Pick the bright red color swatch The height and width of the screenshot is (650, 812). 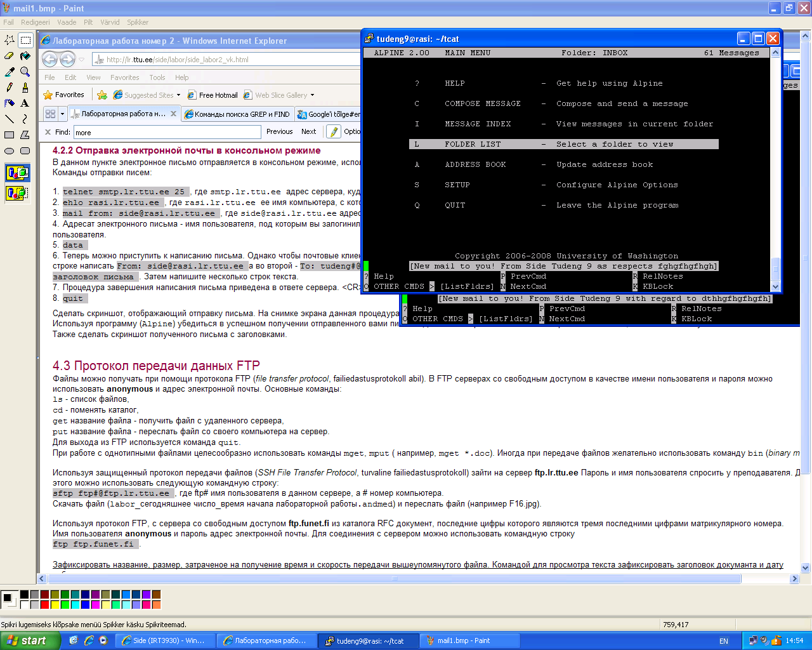(x=44, y=605)
